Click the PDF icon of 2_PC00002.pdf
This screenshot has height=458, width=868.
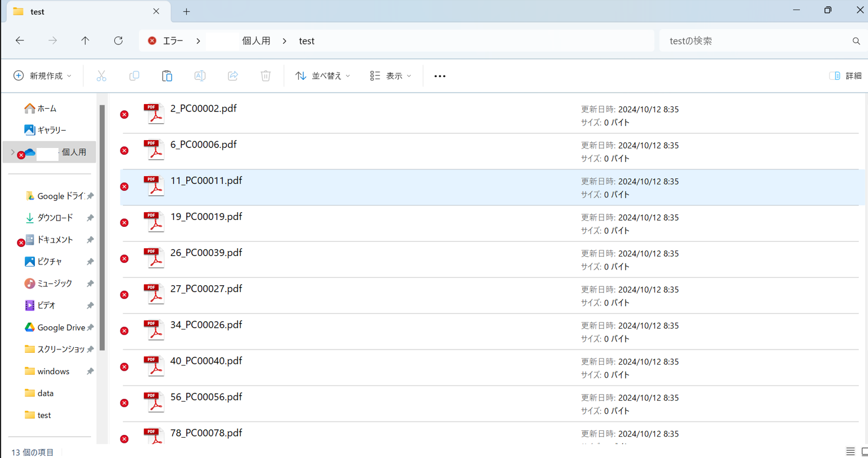point(154,114)
